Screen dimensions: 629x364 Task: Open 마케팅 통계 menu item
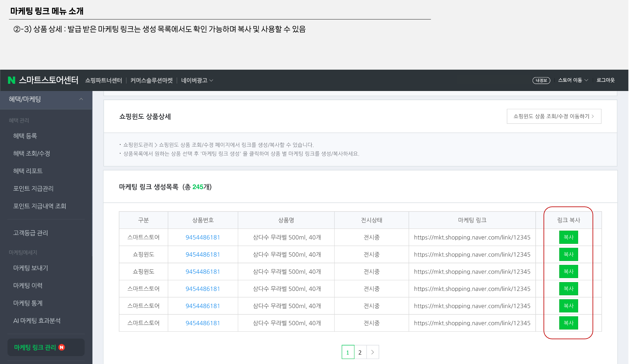[28, 303]
